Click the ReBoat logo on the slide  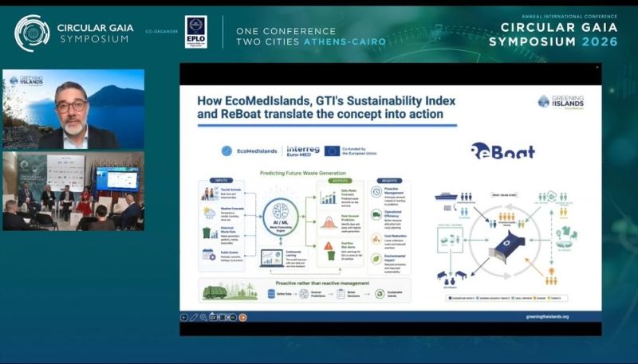503,151
